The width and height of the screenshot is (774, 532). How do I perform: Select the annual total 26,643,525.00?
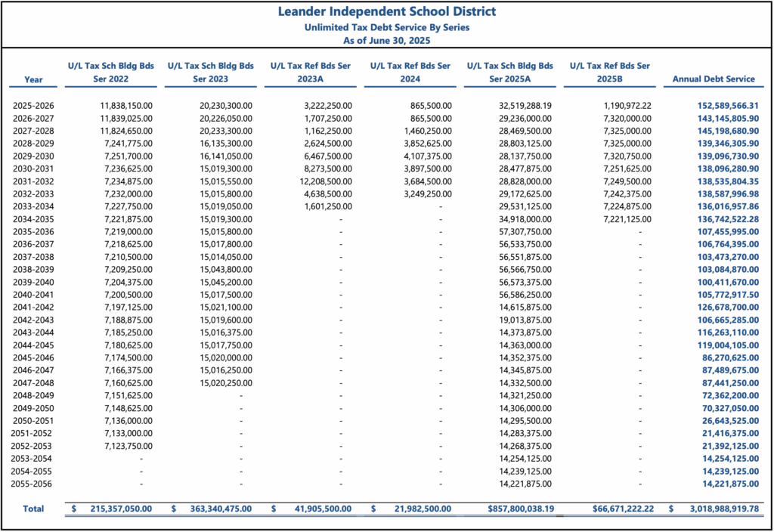731,421
